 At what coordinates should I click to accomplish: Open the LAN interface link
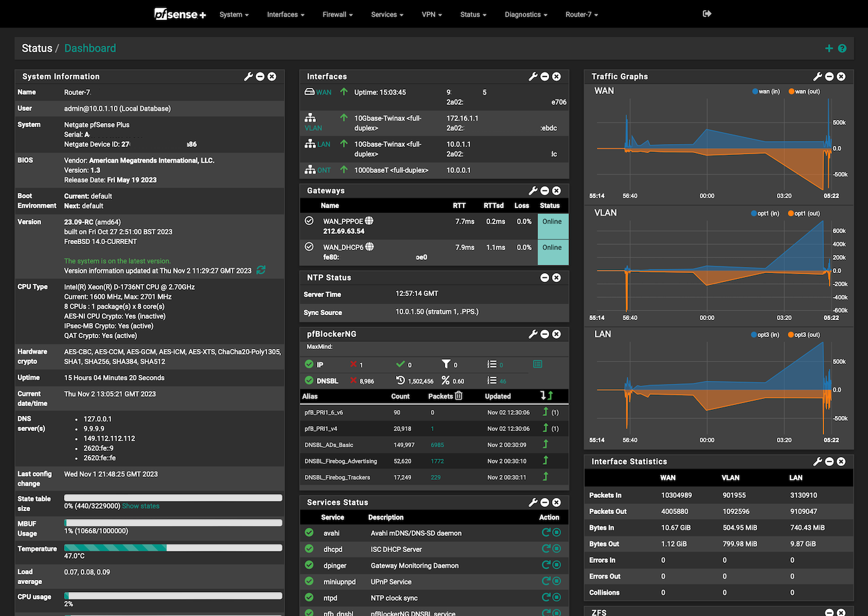point(324,144)
